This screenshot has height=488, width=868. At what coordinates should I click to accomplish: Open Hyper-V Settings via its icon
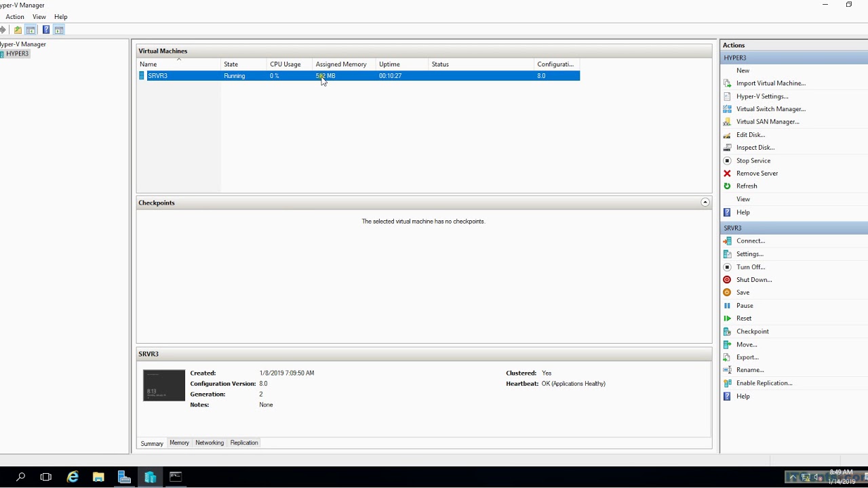[x=727, y=96]
